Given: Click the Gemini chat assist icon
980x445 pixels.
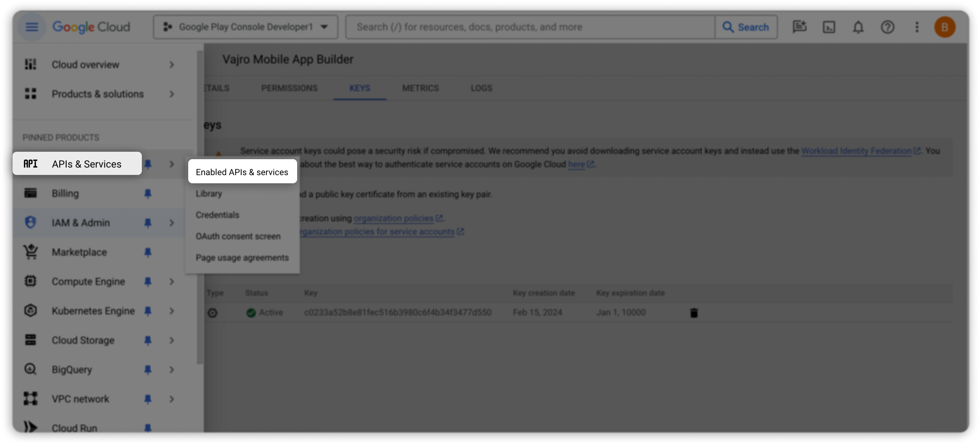Looking at the screenshot, I should pos(799,27).
